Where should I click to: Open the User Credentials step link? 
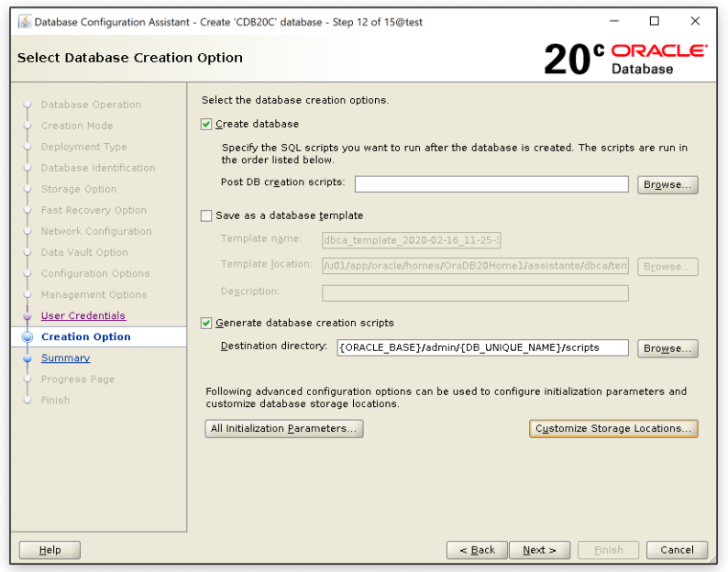(83, 316)
